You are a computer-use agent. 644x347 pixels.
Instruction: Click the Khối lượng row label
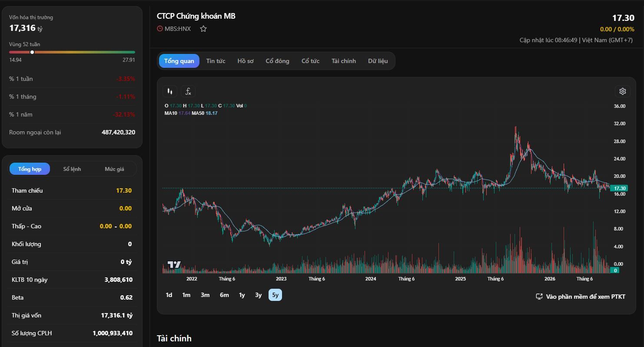click(27, 244)
